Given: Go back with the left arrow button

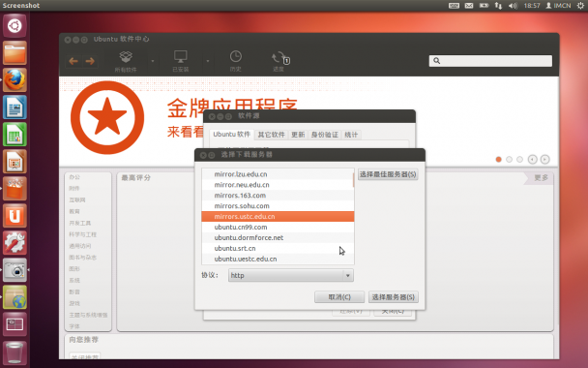Looking at the screenshot, I should coord(73,61).
